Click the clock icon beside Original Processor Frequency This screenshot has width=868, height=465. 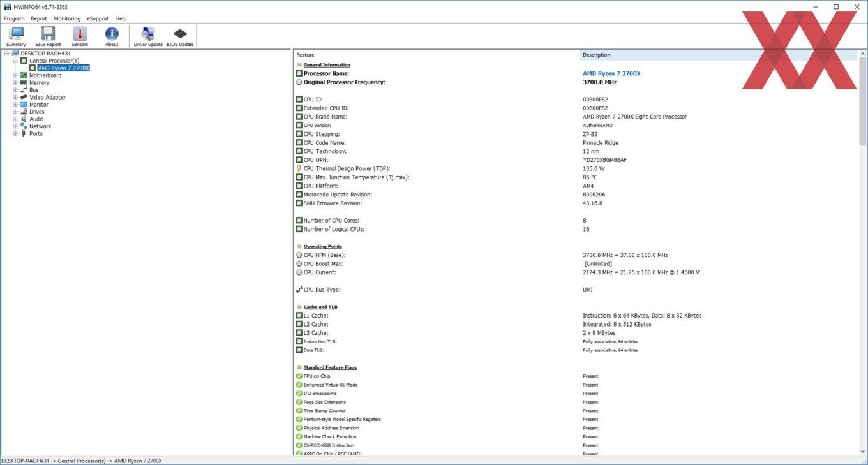pyautogui.click(x=299, y=82)
